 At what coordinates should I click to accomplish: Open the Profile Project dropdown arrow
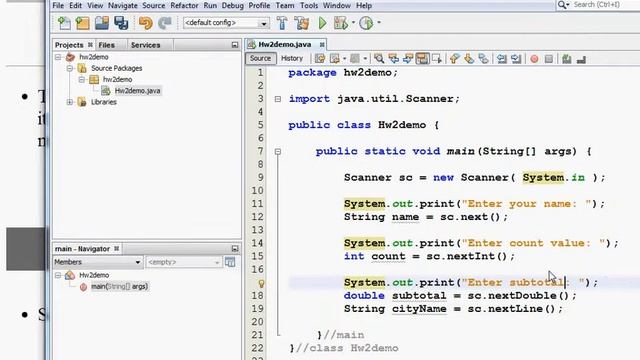click(379, 23)
